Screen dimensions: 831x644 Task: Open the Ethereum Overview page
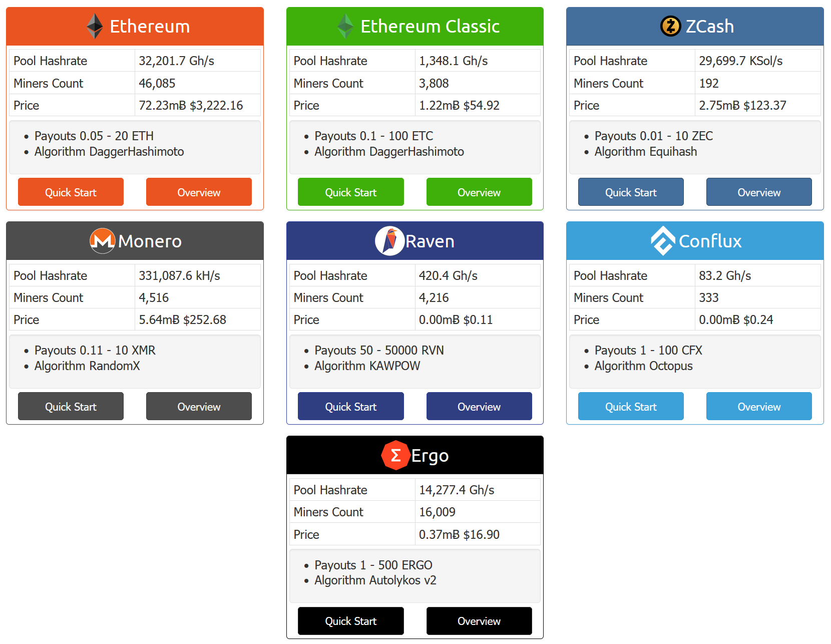199,192
